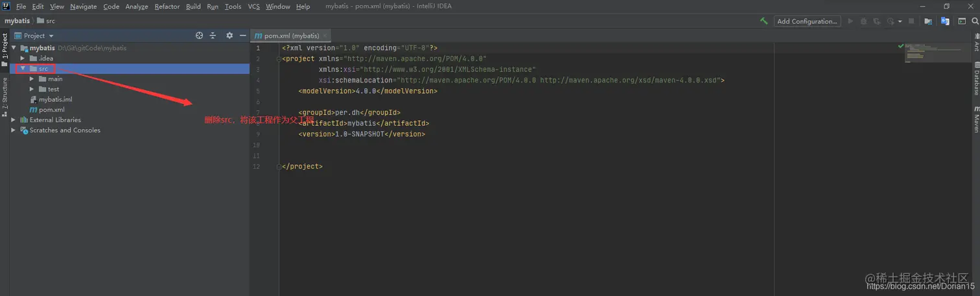Toggle the 7: Structure side tab
Screen dimensions: 980x296
click(5, 97)
